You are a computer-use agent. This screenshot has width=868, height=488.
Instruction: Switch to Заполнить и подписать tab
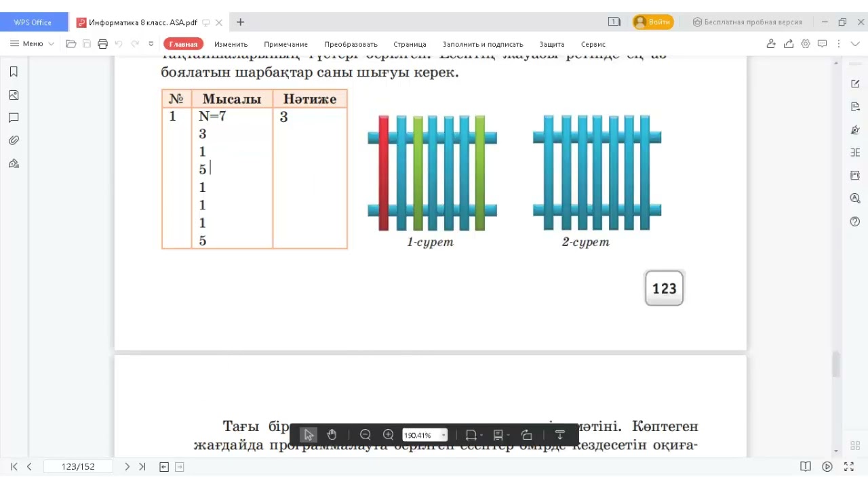483,44
